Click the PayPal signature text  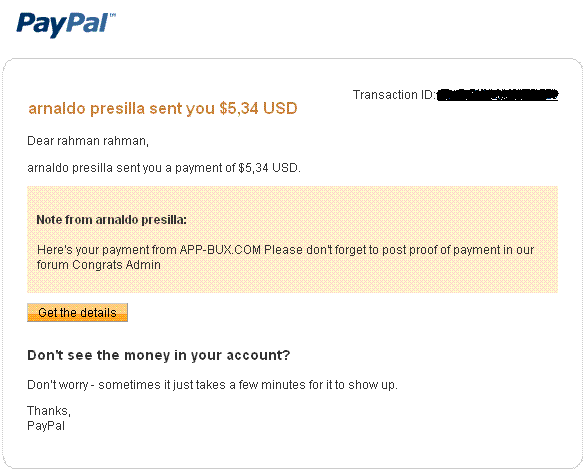click(x=46, y=426)
